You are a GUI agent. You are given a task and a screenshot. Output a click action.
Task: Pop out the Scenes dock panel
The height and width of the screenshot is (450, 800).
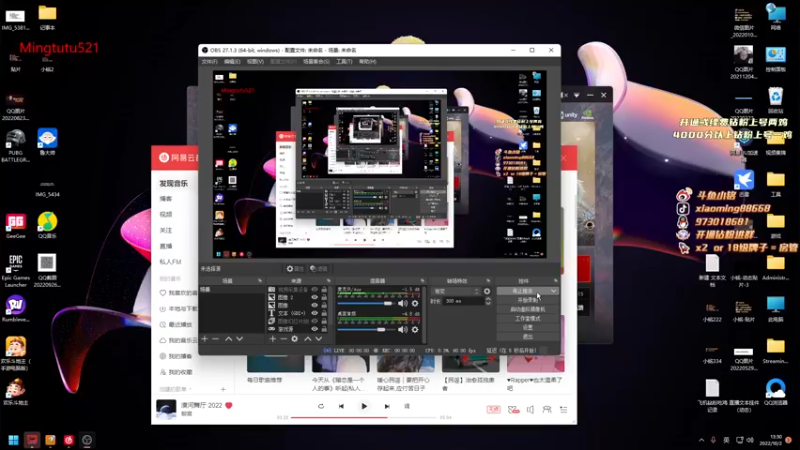point(260,281)
